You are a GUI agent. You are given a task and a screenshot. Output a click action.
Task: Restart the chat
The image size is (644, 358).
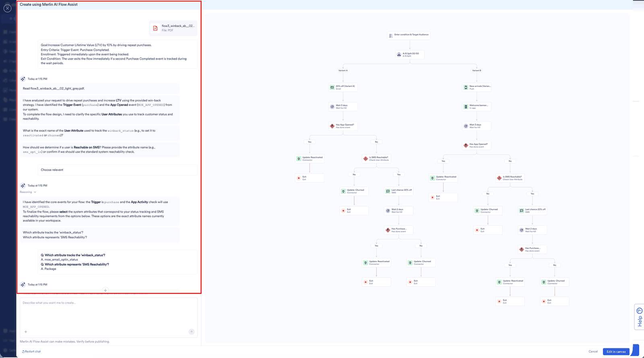point(31,352)
